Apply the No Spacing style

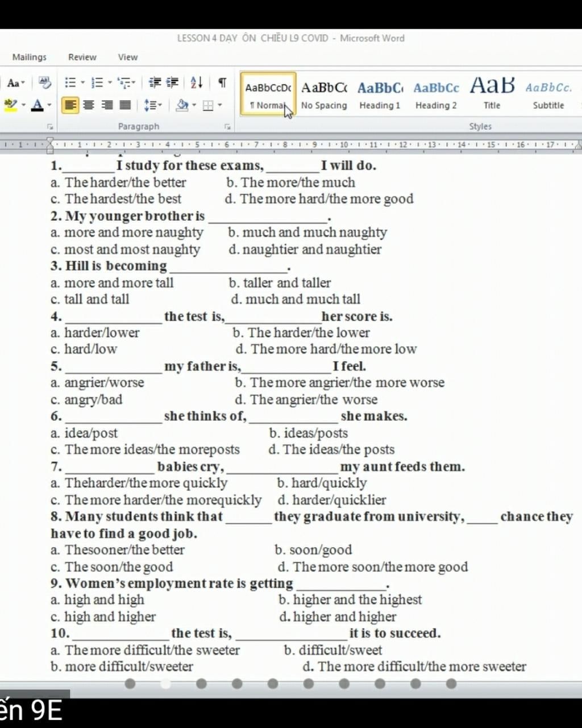324,94
